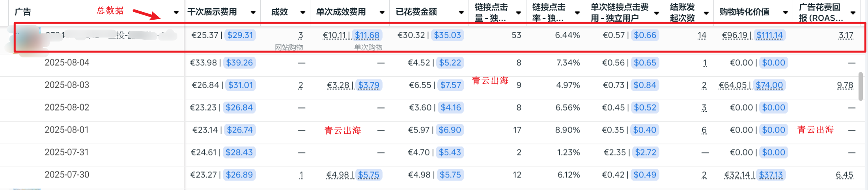Viewport: 868px width, 190px height.
Task: Open total checkouts initiated value 14
Action: pos(702,35)
